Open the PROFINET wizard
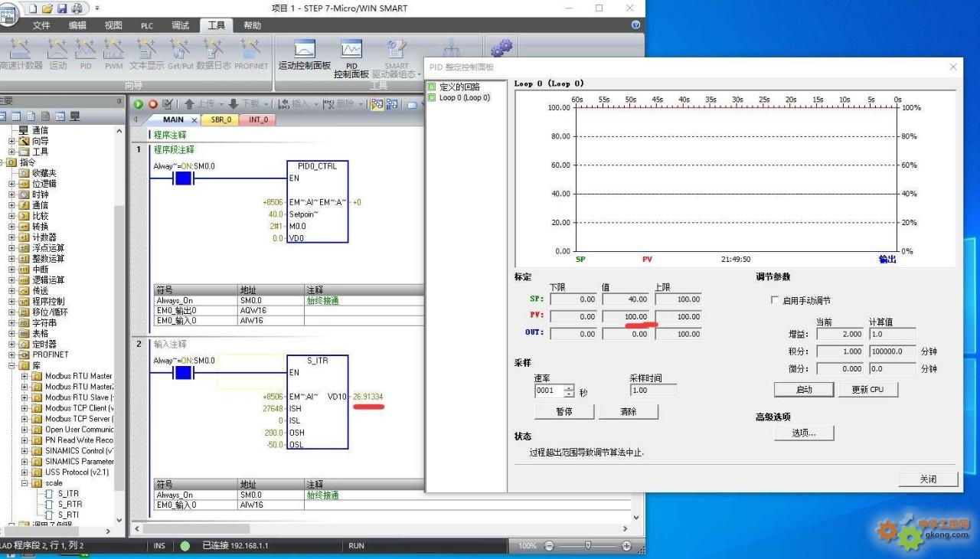This screenshot has width=980, height=559. pos(251,54)
